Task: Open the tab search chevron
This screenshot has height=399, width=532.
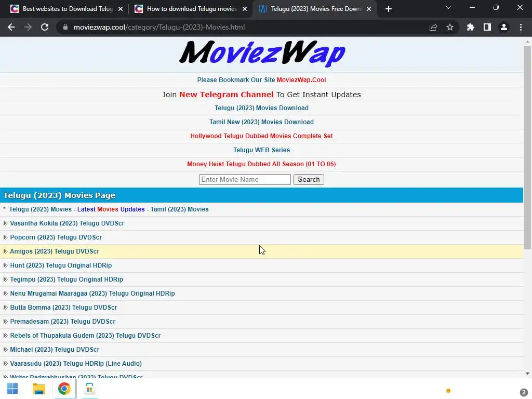Action: (x=448, y=7)
